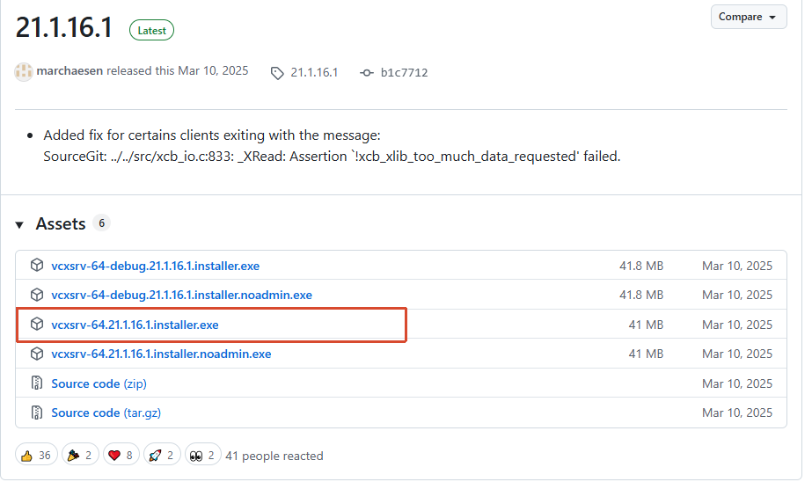
Task: Toggle the party popper reaction
Action: click(80, 456)
